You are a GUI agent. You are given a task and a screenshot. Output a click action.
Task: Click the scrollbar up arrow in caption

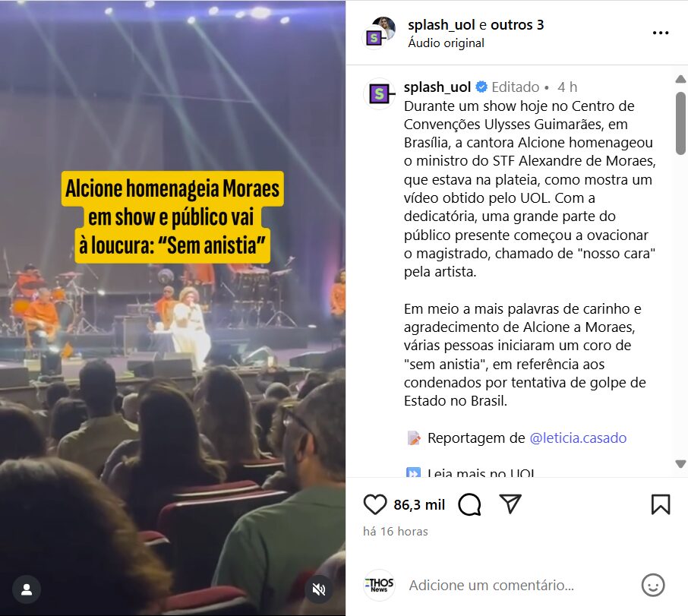click(680, 79)
